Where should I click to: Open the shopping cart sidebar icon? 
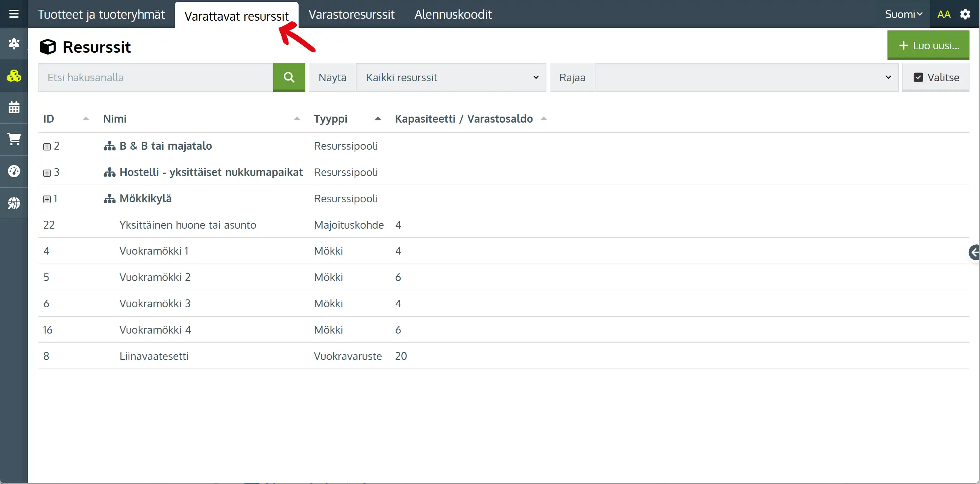(14, 139)
